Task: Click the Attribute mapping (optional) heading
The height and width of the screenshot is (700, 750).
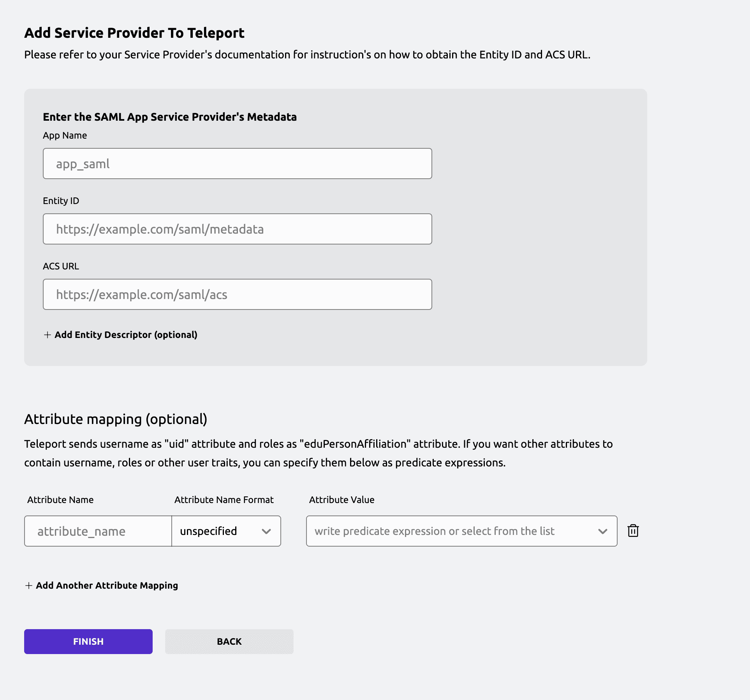Action: [x=116, y=419]
